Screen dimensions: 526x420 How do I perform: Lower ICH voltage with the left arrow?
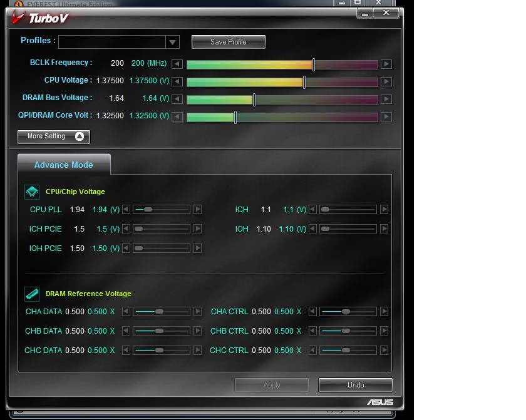[x=312, y=210]
